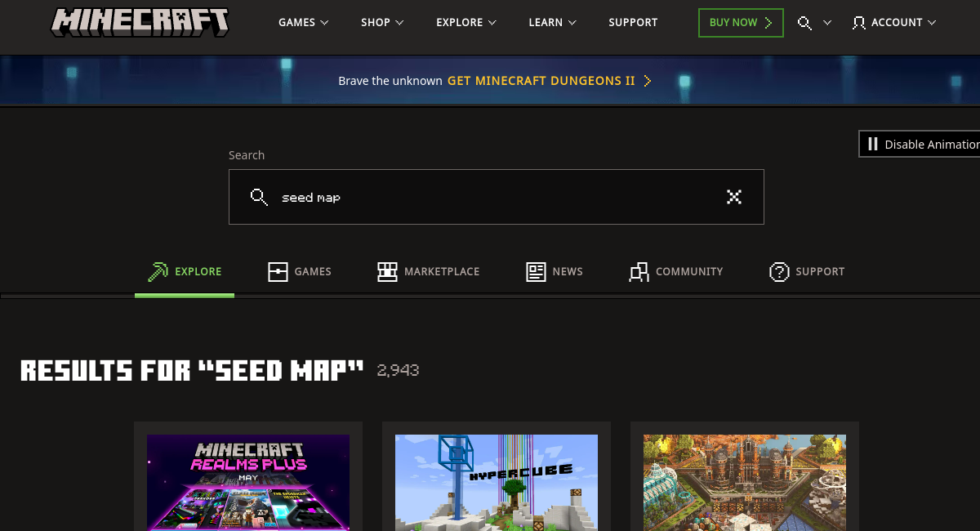Click the Results for "Seed Map" heading
This screenshot has height=531, width=980.
pyautogui.click(x=192, y=371)
